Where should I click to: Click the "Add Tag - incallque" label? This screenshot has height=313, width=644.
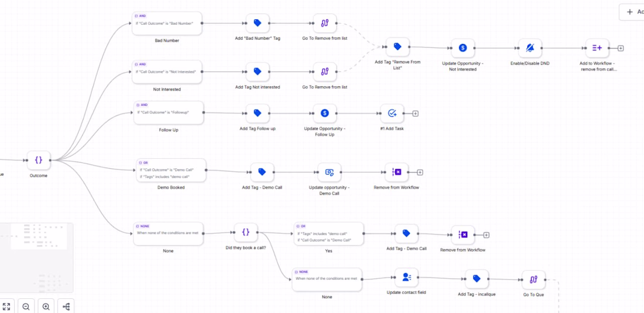477,294
